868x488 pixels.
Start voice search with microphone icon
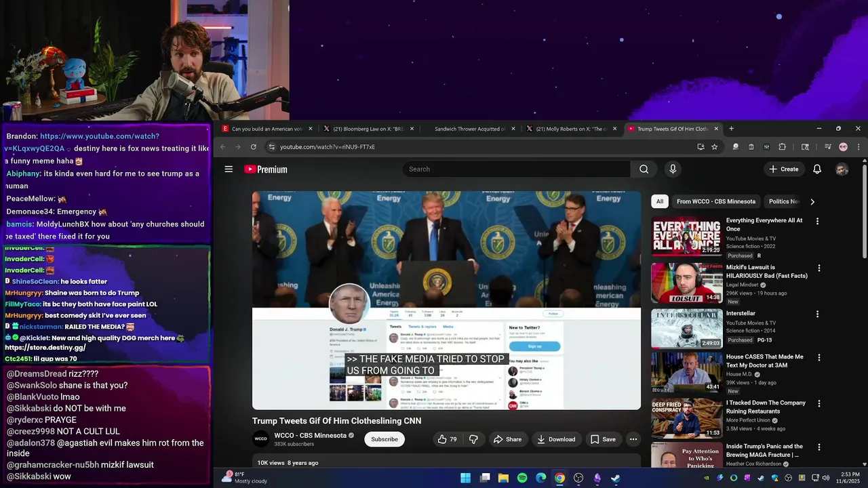pyautogui.click(x=673, y=169)
